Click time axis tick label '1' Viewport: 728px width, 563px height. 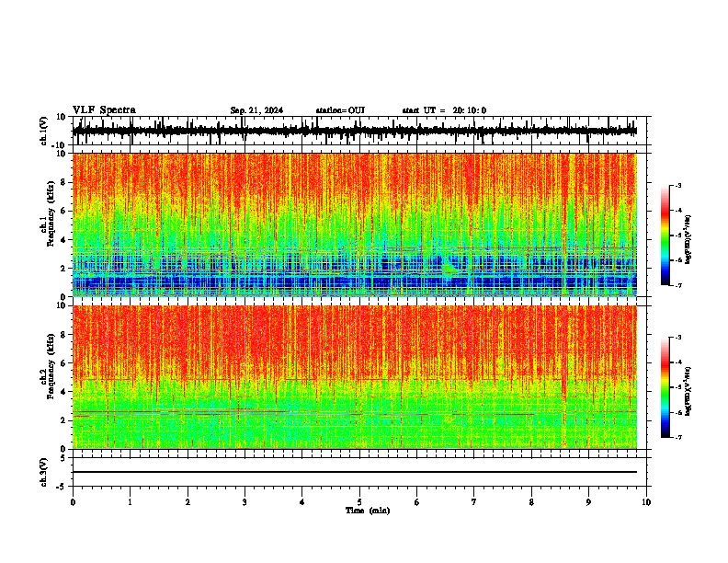(130, 502)
